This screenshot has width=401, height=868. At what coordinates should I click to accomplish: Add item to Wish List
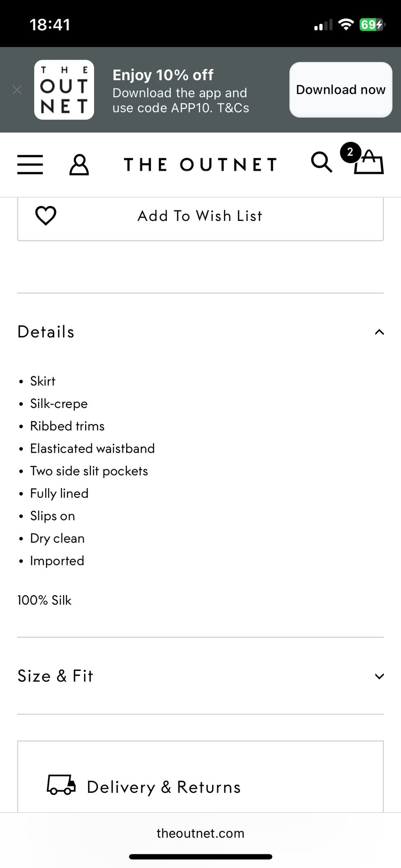point(200,216)
